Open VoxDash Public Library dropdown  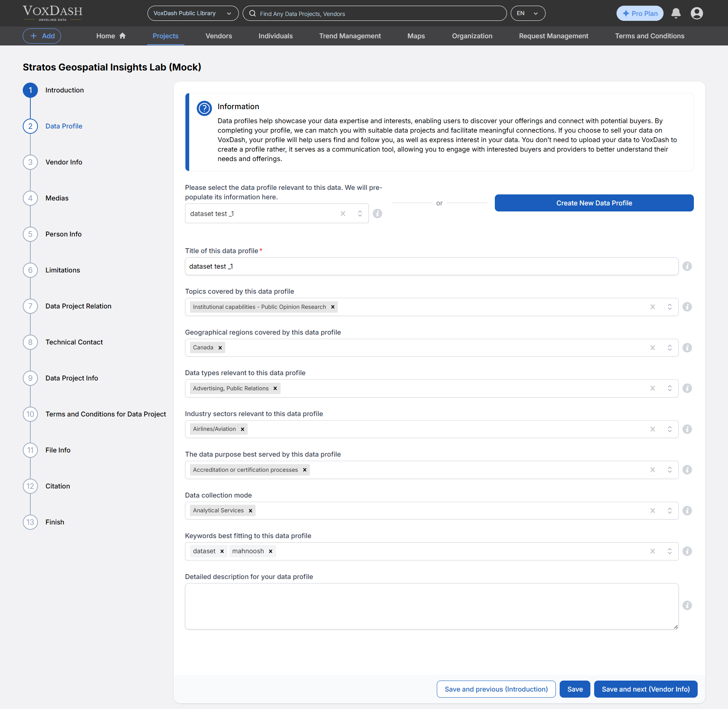(193, 13)
